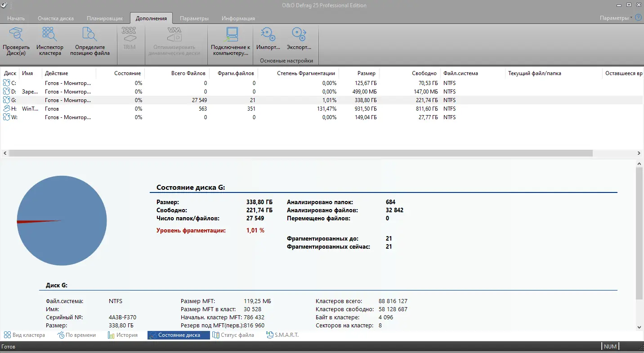644x353 pixels.
Task: Launch Определите позицию файла tool
Action: (90, 41)
